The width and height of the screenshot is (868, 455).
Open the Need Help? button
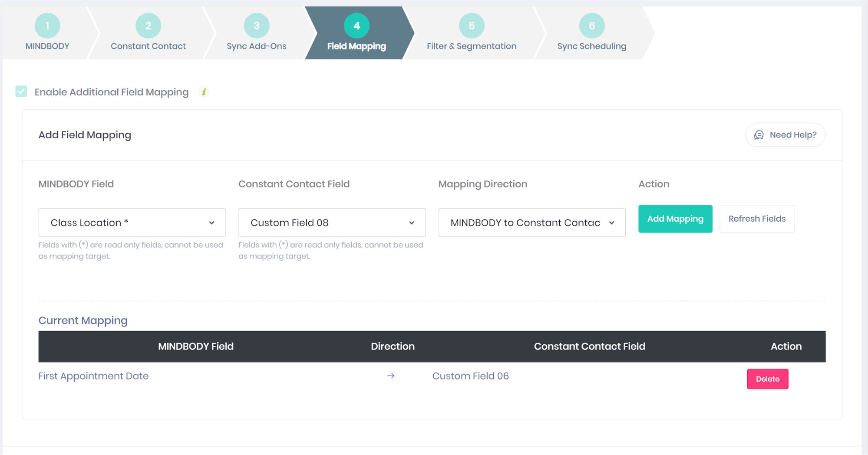(785, 135)
